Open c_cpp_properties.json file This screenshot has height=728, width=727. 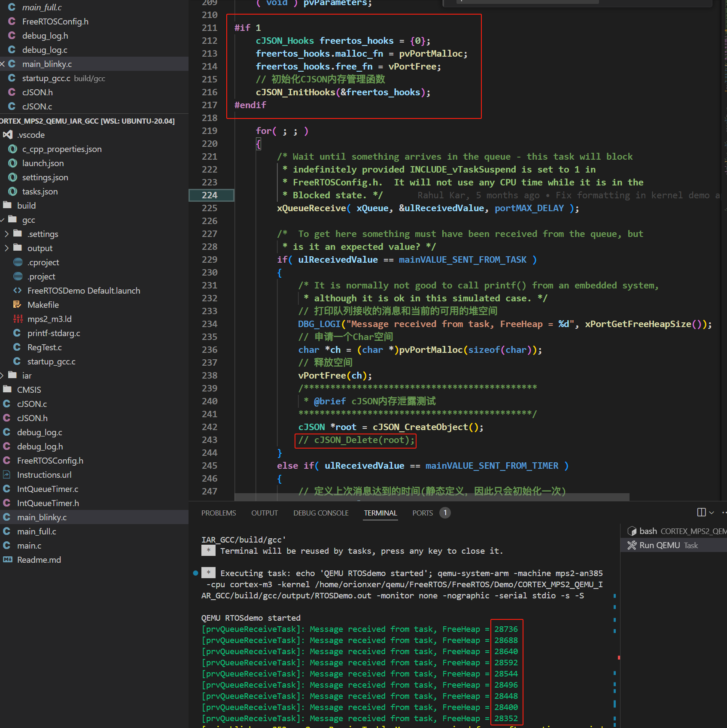62,149
